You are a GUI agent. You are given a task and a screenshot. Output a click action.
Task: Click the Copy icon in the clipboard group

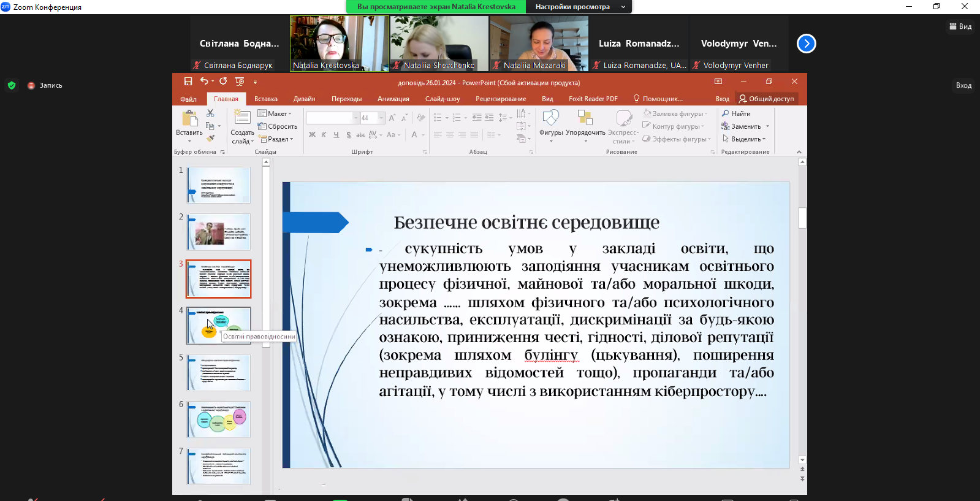tap(210, 126)
